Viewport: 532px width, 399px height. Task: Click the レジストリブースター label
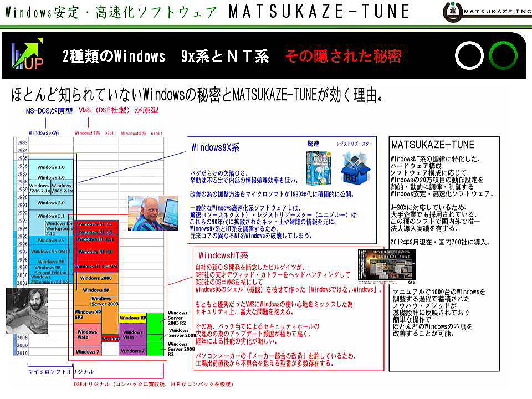coord(354,144)
